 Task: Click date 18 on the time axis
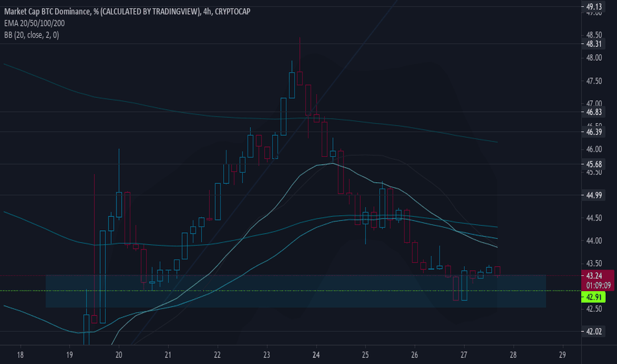tap(20, 355)
